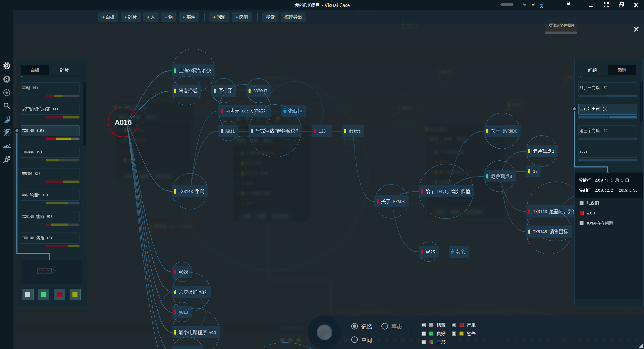
Task: Select the 事态 radio option
Action: (385, 326)
